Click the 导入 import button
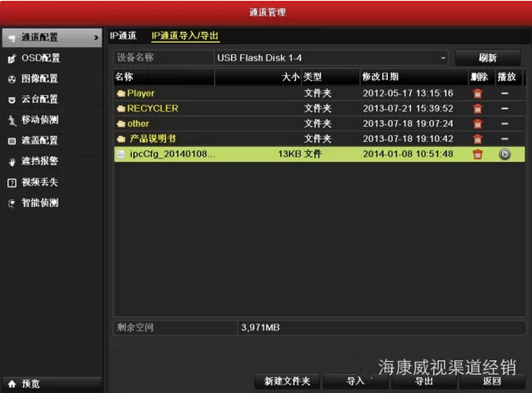The height and width of the screenshot is (393, 532). 355,381
